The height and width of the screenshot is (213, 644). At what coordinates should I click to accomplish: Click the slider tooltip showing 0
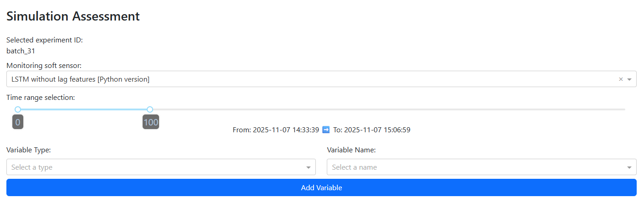pyautogui.click(x=18, y=122)
